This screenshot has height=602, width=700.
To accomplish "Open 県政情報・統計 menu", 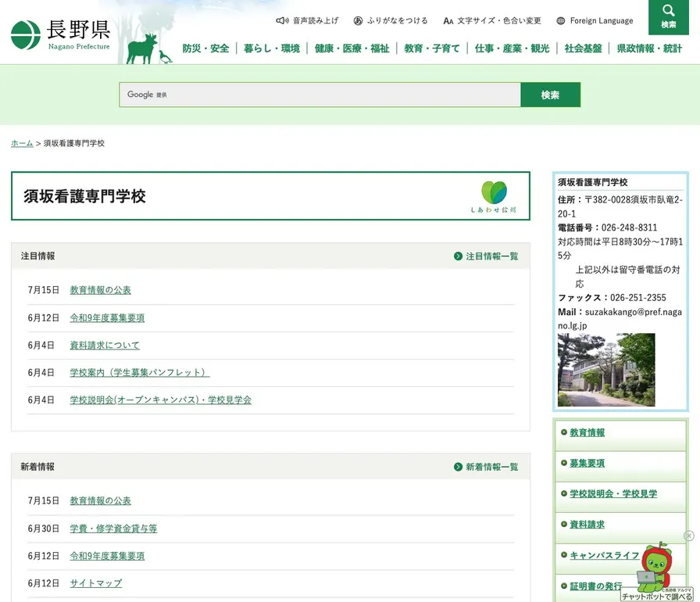I will [x=649, y=48].
